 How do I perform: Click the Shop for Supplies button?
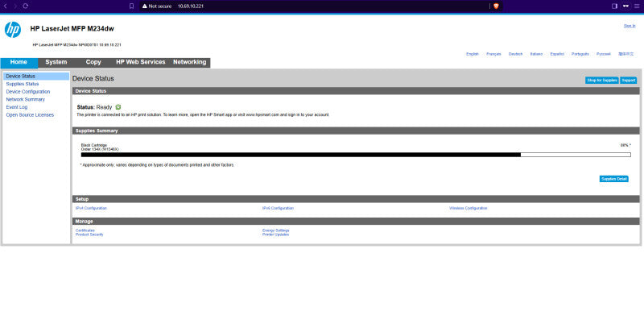pos(602,81)
